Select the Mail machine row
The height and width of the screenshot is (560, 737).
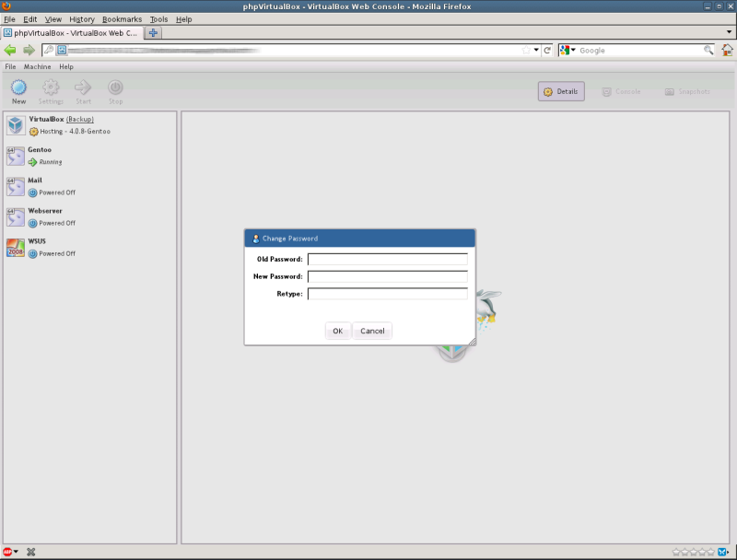89,186
